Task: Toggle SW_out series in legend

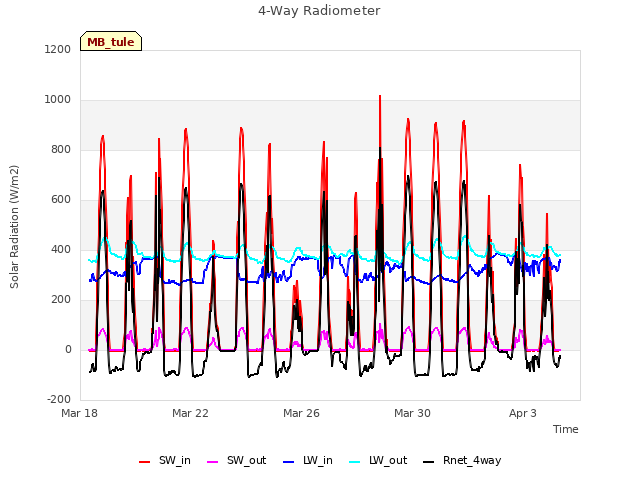Action: click(237, 460)
